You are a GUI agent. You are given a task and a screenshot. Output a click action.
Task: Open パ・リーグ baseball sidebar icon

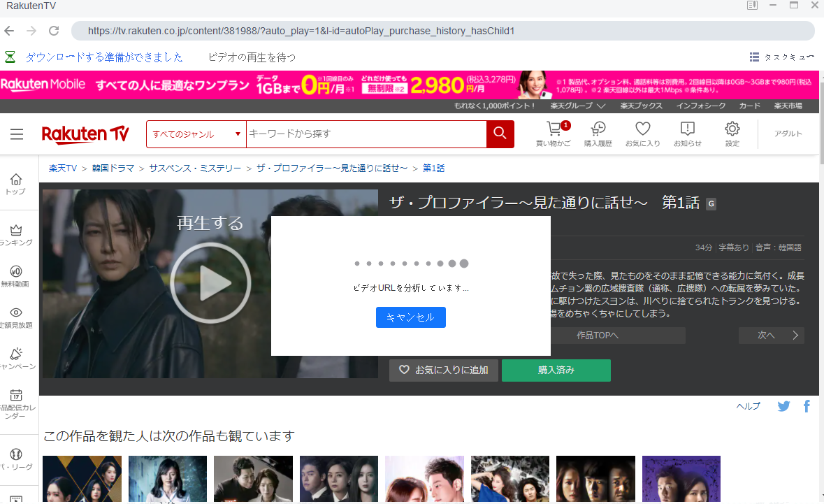(x=16, y=459)
